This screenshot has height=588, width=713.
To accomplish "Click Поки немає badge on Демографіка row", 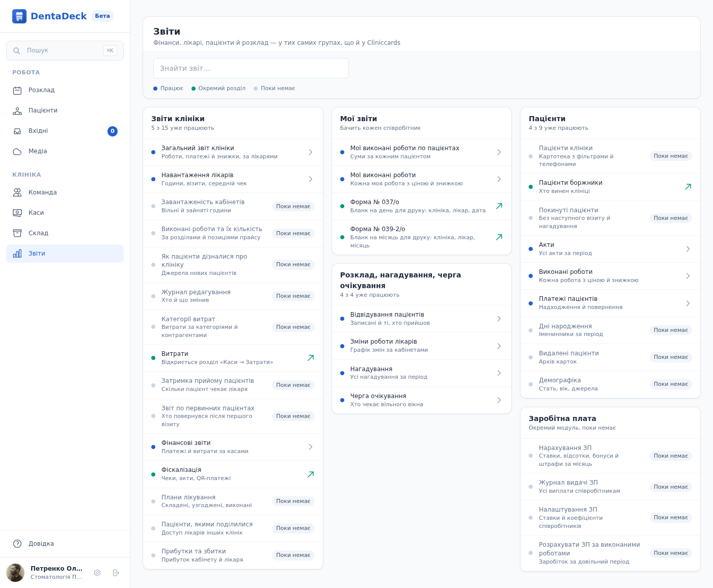I will click(671, 384).
